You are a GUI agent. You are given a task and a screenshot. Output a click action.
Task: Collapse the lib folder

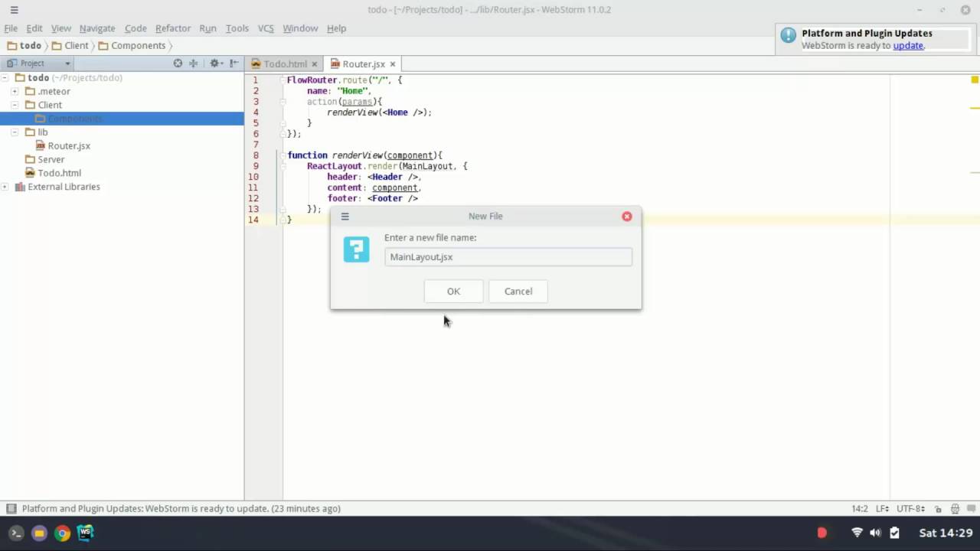[x=15, y=132]
